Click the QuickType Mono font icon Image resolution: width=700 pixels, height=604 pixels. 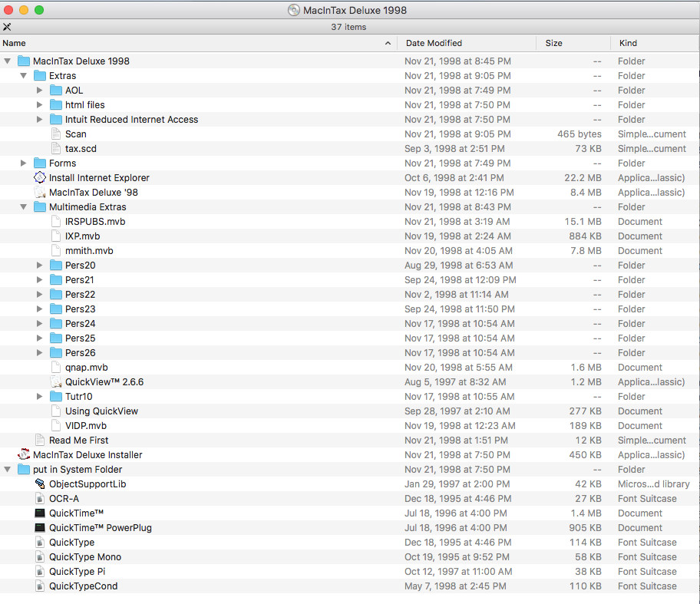click(x=40, y=557)
